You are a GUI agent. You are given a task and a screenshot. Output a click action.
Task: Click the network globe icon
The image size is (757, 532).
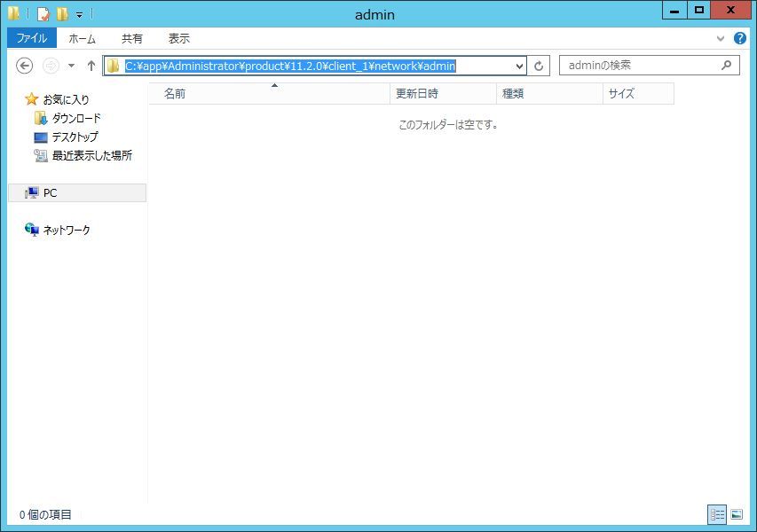[x=32, y=230]
